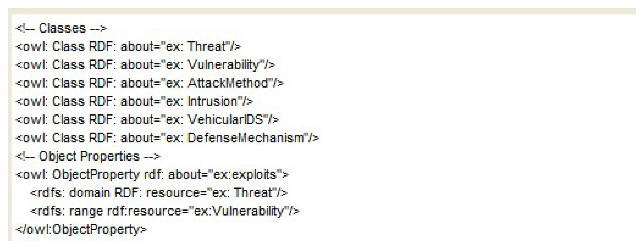
Task: Click "Class" in the AttackMethod line
Action: (68, 83)
